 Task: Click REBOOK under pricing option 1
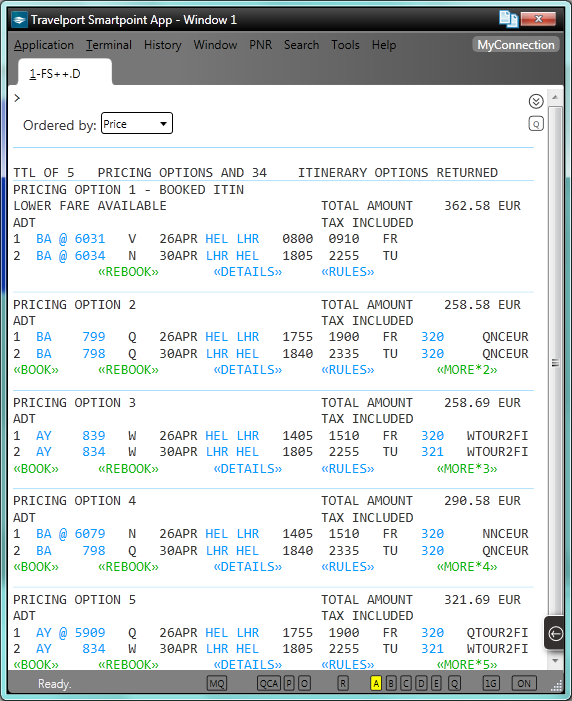[x=128, y=272]
